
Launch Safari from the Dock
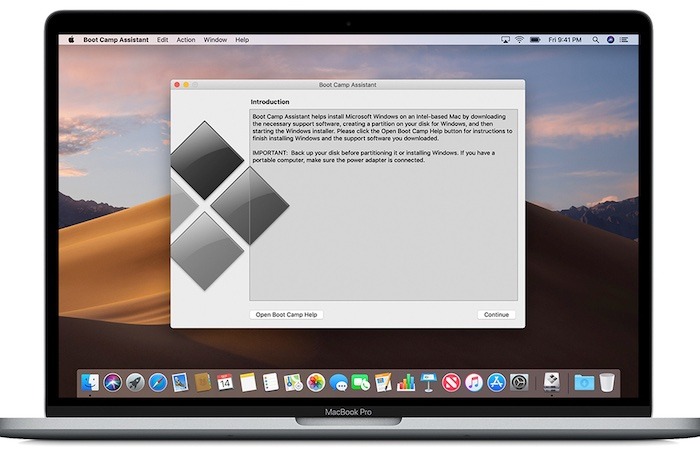[158, 382]
